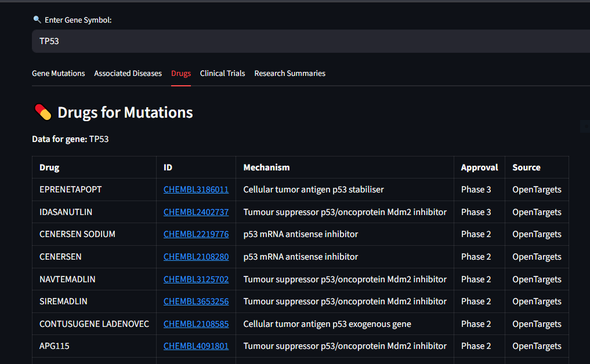This screenshot has width=590, height=364.
Task: Open the CHEMBL2108280 link for Cenersen
Action: click(196, 257)
